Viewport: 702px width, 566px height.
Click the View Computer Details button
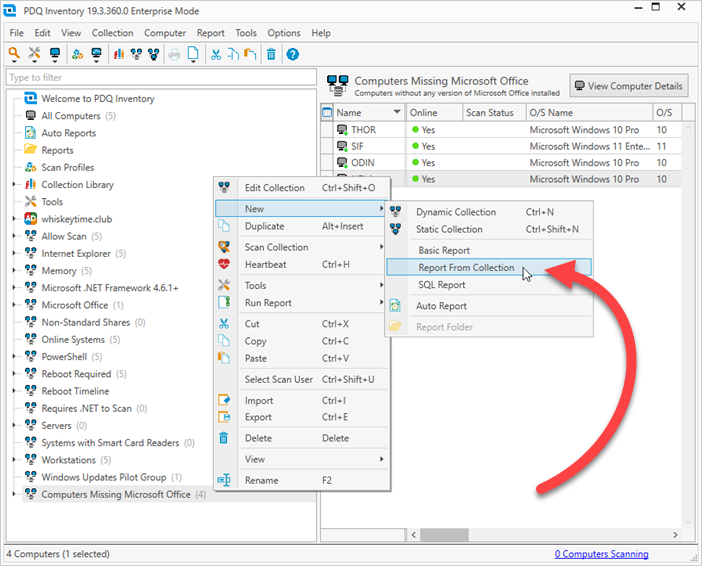[629, 86]
